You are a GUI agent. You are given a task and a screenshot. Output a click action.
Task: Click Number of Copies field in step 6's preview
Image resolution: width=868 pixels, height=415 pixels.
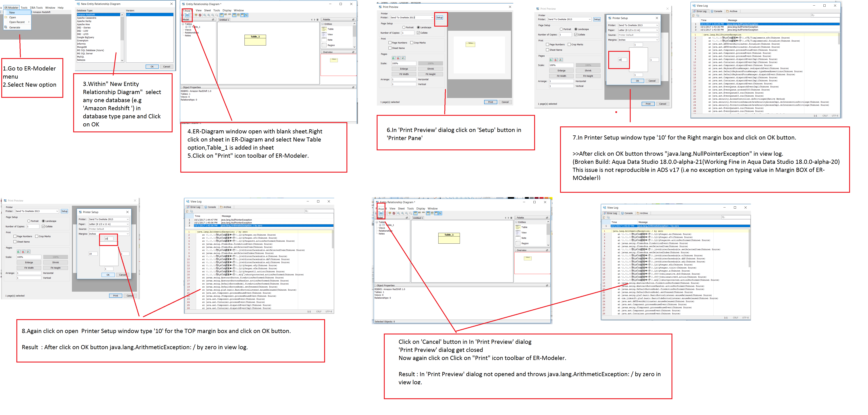coord(408,33)
